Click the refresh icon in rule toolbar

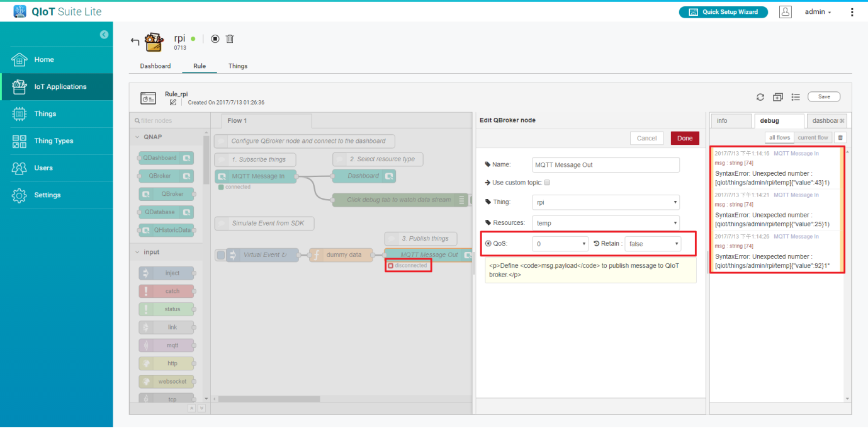click(760, 97)
